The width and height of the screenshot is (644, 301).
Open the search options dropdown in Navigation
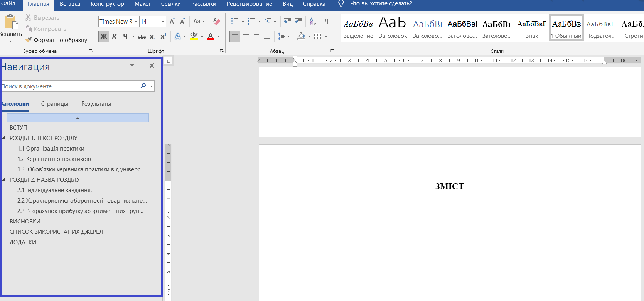151,86
